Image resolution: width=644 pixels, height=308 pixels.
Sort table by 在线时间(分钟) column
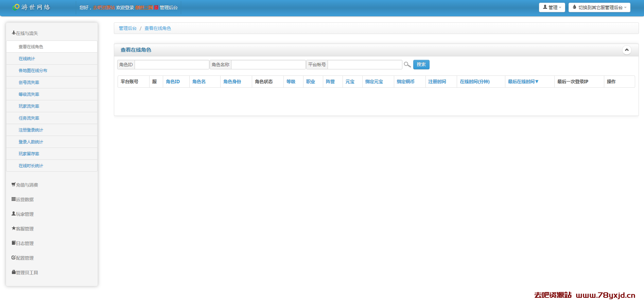click(475, 82)
